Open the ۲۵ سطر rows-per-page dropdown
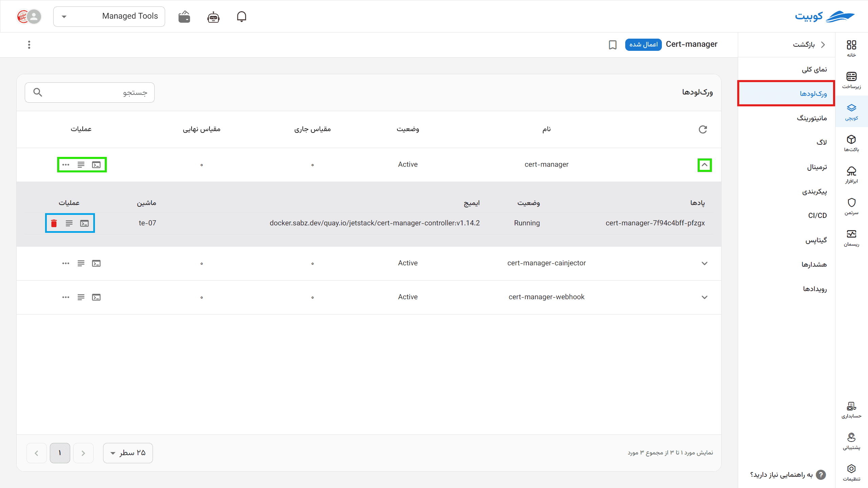The image size is (868, 488). click(x=128, y=453)
